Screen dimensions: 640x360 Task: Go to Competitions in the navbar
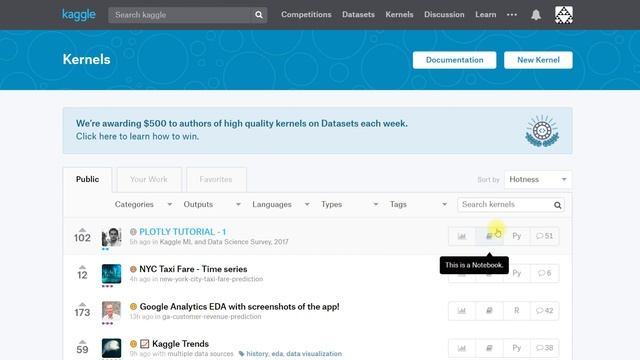(306, 15)
